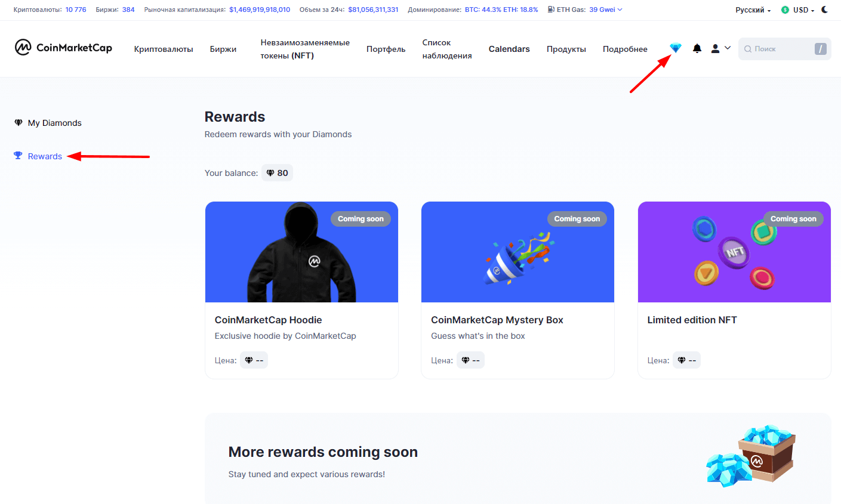Click 24h volume value $81,056,311,331

[373, 10]
